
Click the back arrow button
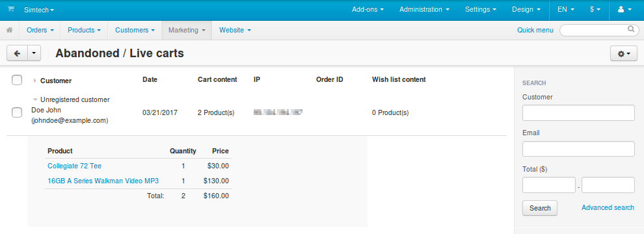(18, 53)
